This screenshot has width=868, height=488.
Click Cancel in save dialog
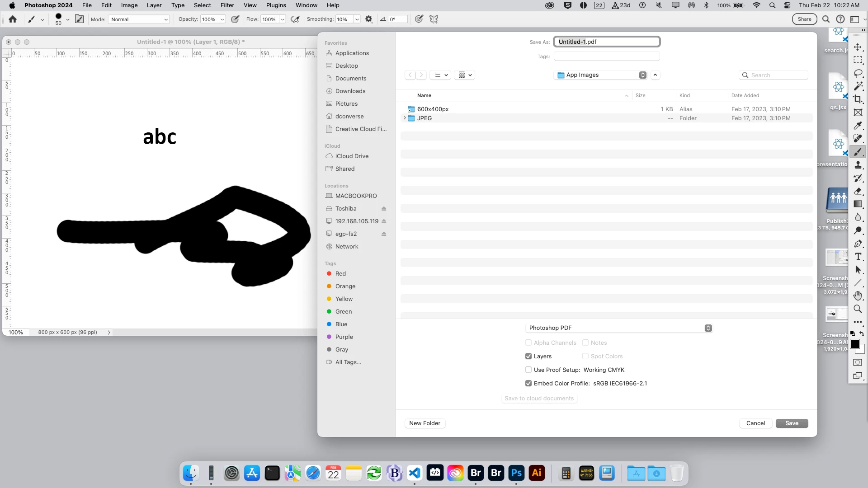[x=755, y=423]
